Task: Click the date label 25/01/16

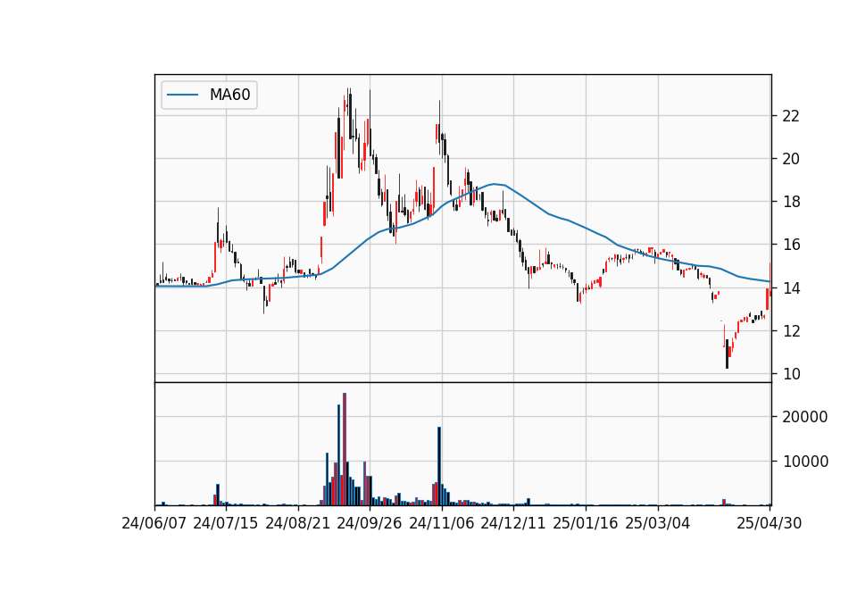Action: 586,523
